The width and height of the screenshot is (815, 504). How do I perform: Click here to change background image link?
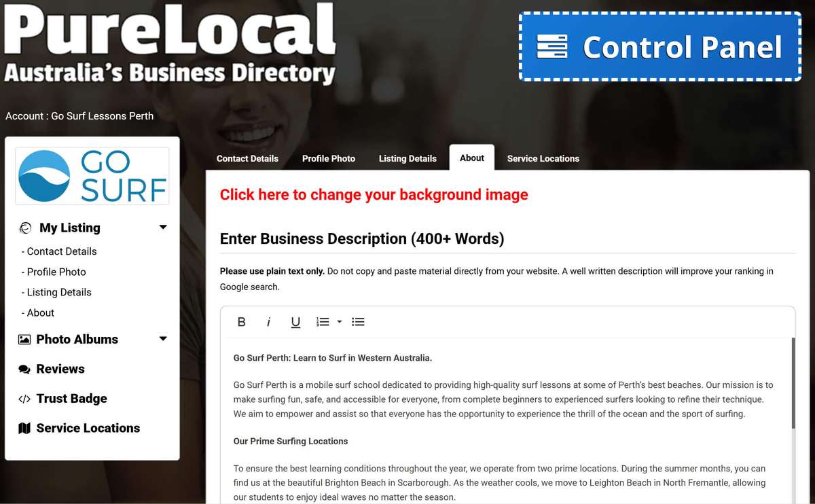[374, 195]
